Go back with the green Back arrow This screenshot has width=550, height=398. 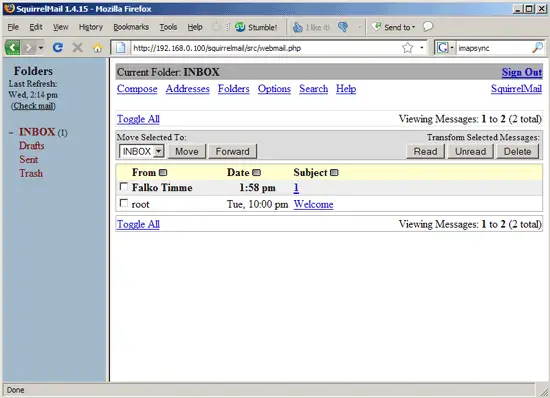13,47
